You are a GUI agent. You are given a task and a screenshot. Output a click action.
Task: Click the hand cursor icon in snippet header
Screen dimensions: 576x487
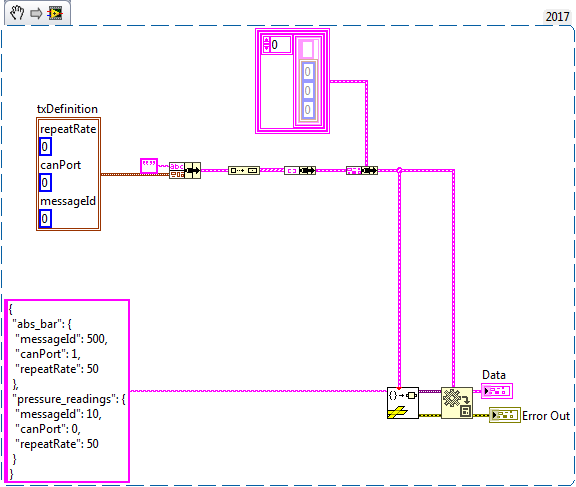(17, 13)
